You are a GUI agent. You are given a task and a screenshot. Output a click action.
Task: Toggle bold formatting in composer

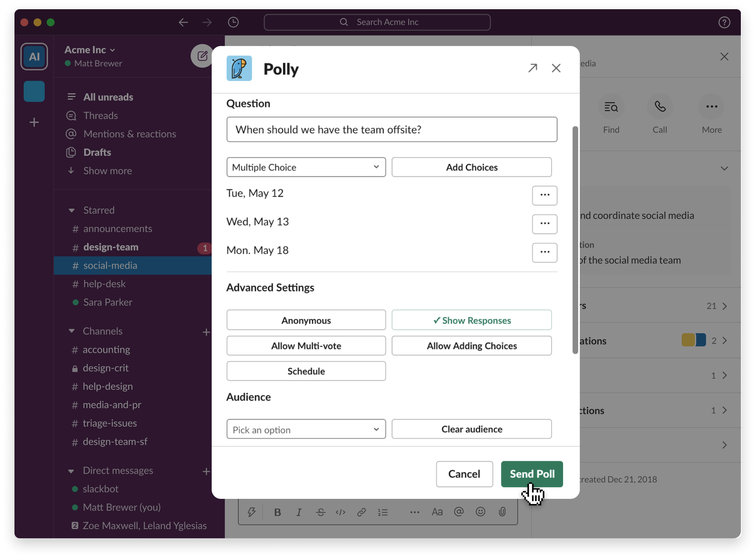[277, 512]
